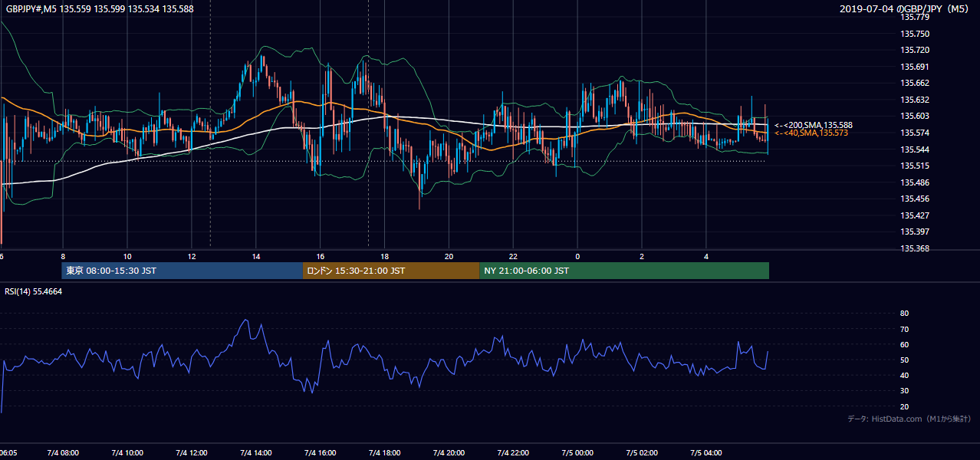Click the 7/4 10:00 bottom time label
The image size is (980, 460).
127,453
